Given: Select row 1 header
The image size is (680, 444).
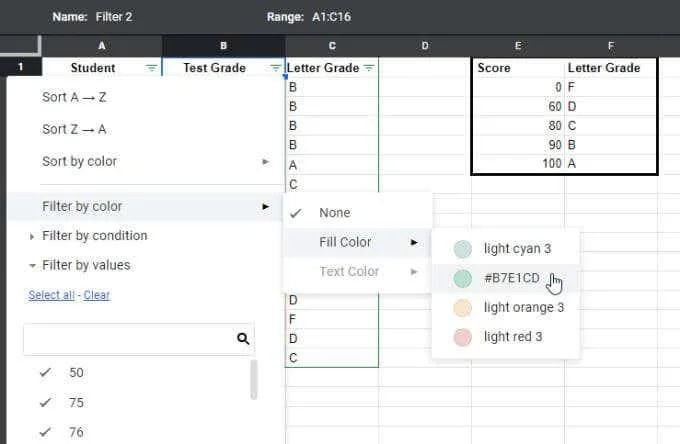Looking at the screenshot, I should [20, 67].
